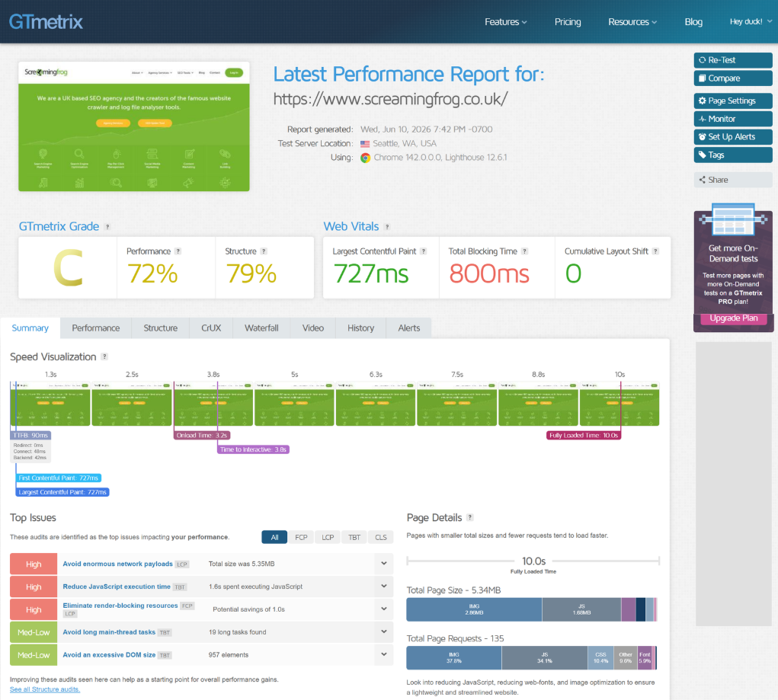Screen dimensions: 778x700
Task: Click the Monitor pulse icon
Action: coord(702,119)
